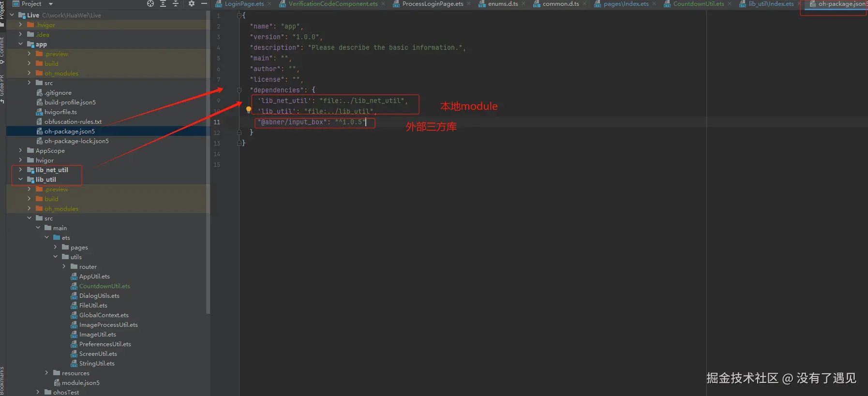
Task: Open the Bookmarks tool window on left strip
Action: pyautogui.click(x=2, y=381)
